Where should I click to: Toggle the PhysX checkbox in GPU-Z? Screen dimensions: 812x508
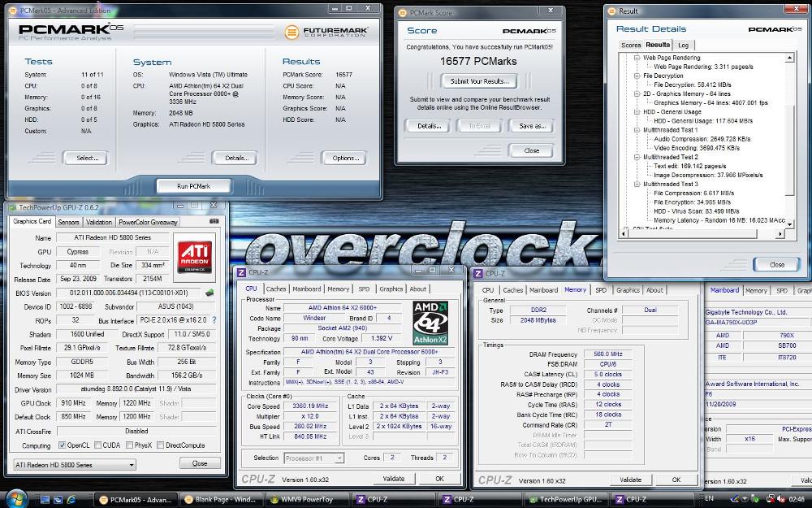tap(129, 445)
